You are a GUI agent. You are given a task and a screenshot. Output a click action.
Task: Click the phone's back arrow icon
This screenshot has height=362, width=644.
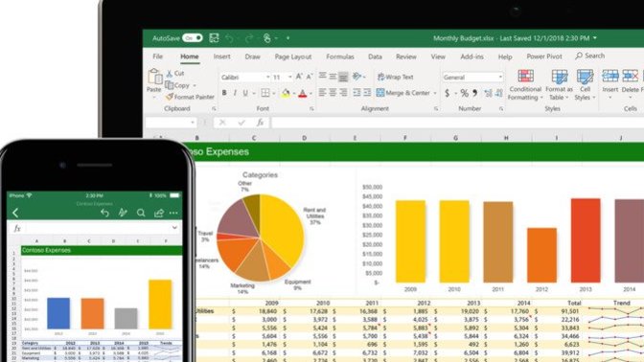coord(15,213)
